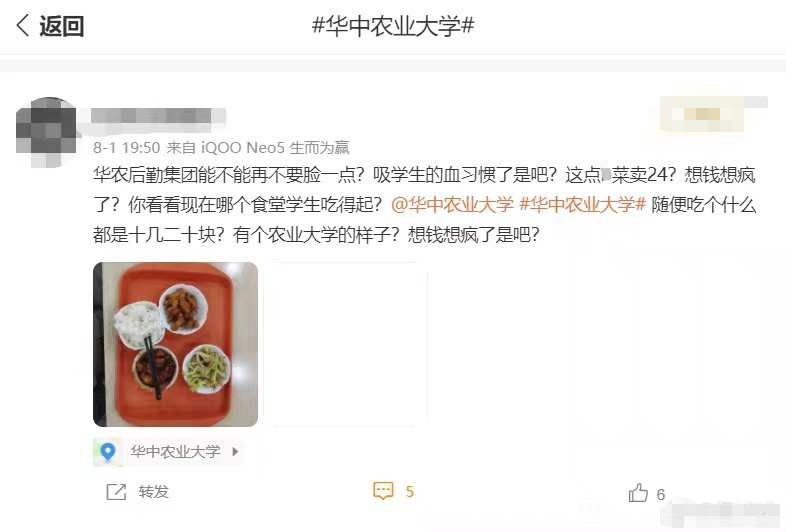Go back using the 返回 label
The image size is (786, 532).
(61, 26)
